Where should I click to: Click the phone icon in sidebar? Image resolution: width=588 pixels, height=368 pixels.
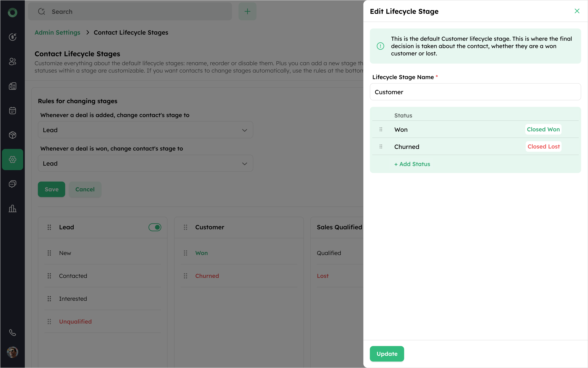12,332
